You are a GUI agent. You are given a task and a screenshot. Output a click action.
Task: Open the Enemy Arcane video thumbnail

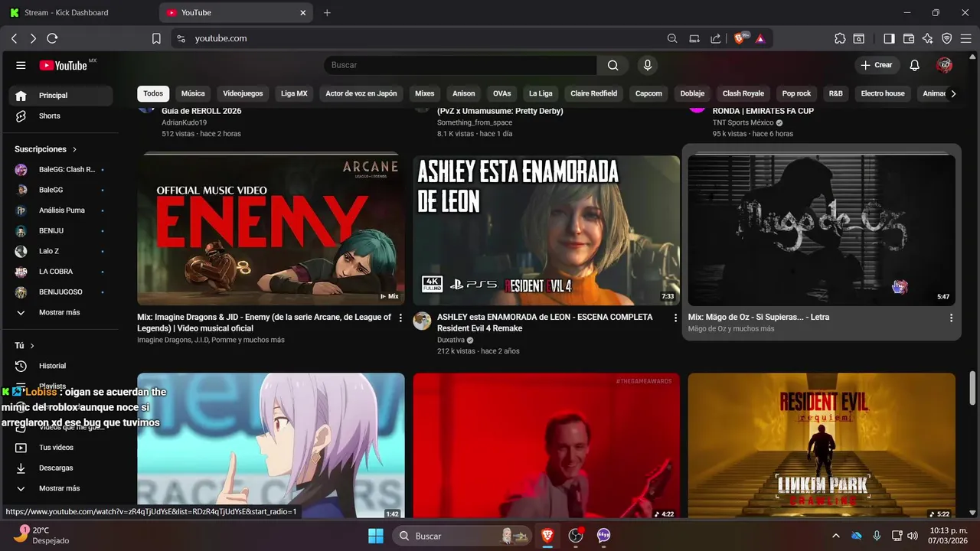[x=271, y=230]
